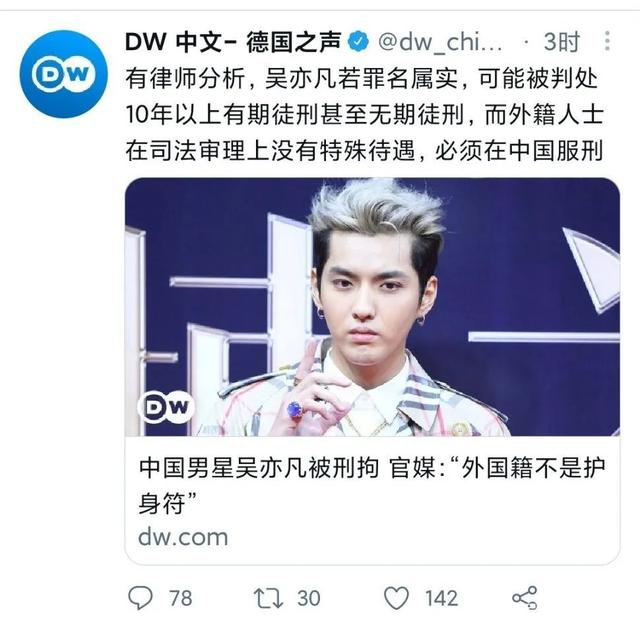Click the dw.com domain link

tap(183, 537)
